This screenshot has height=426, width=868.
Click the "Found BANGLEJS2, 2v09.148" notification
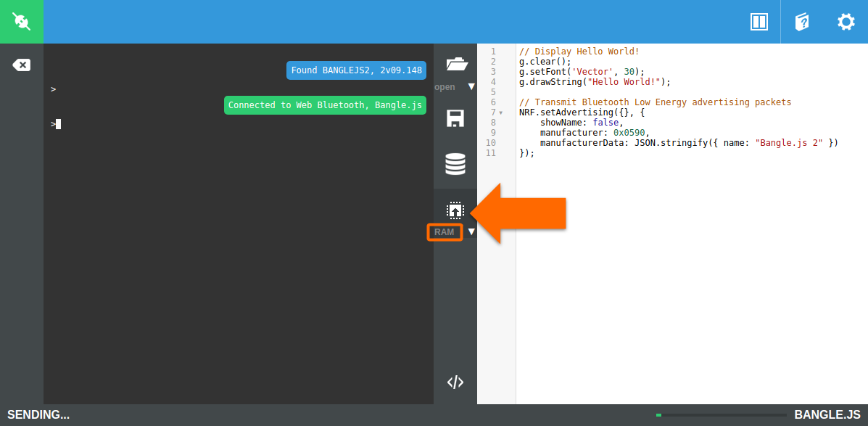357,70
